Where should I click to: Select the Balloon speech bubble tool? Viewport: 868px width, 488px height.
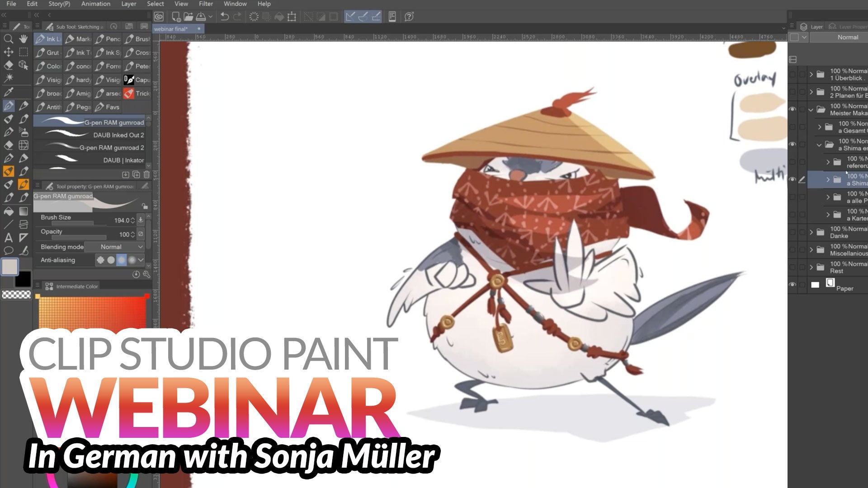point(8,251)
